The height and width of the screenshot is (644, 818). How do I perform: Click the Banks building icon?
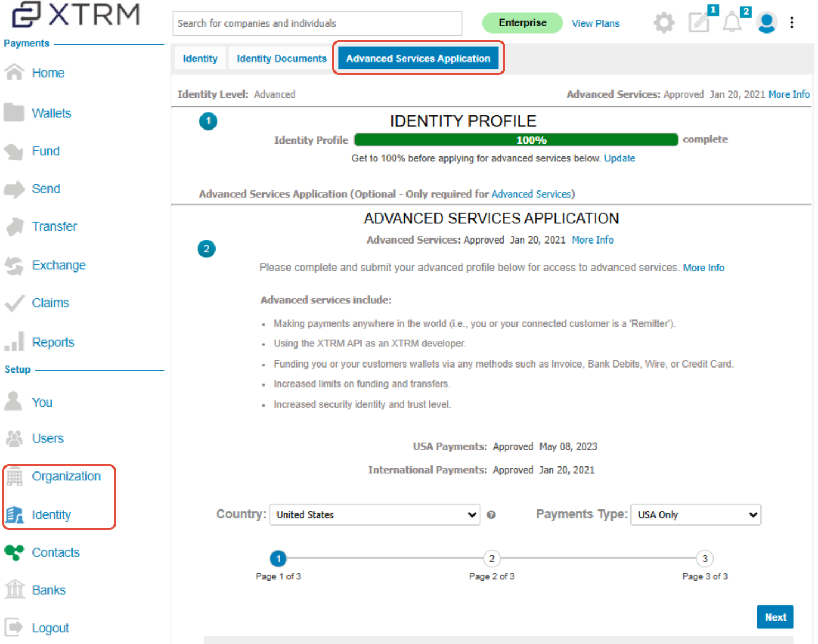(x=15, y=589)
